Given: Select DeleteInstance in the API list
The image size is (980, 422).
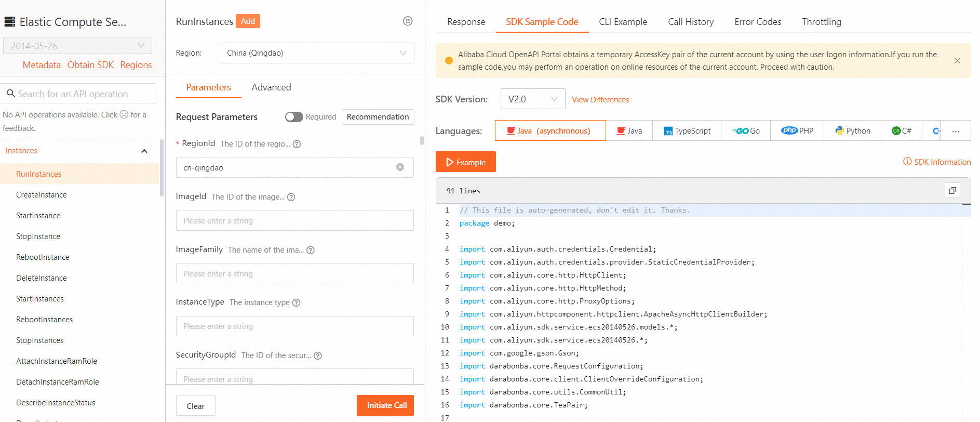Looking at the screenshot, I should [x=79, y=278].
